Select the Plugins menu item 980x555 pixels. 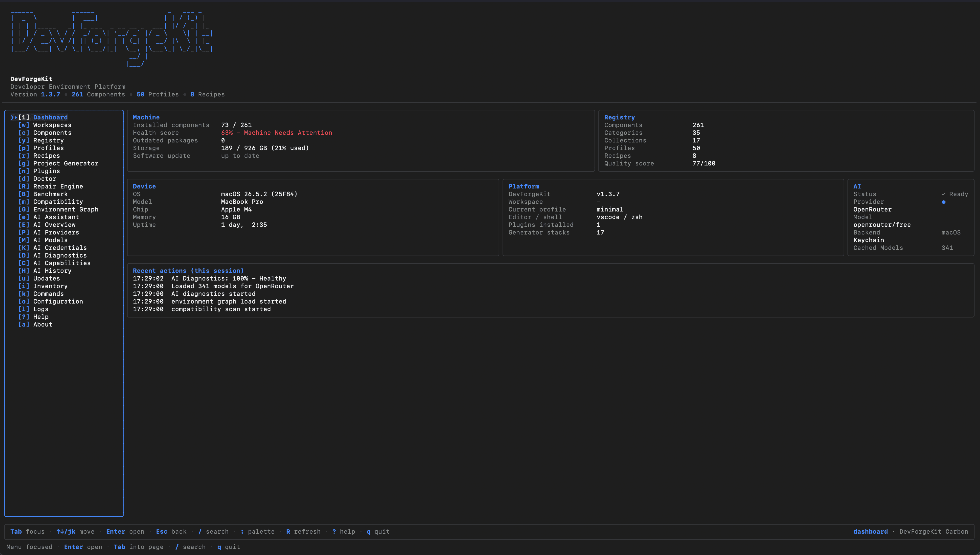[39, 171]
